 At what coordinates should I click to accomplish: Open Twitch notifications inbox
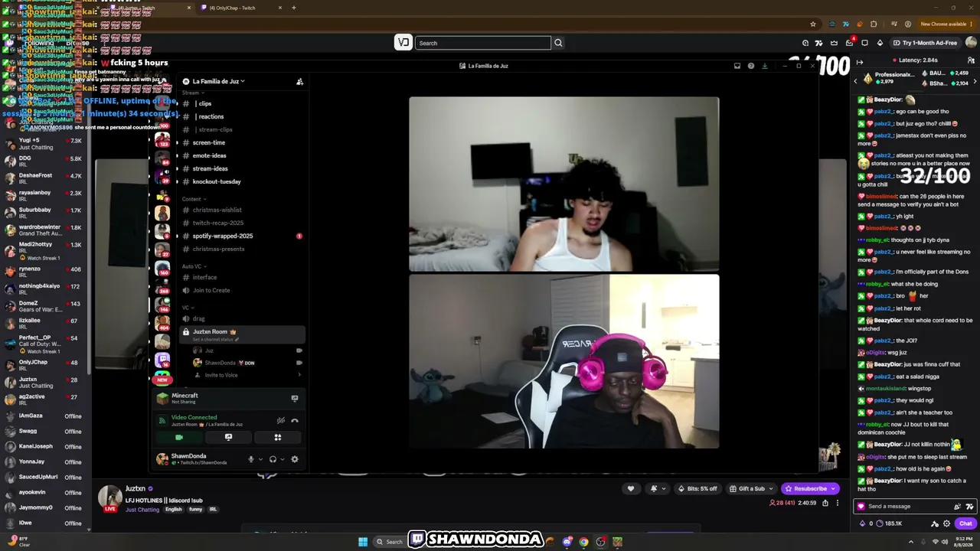point(849,43)
